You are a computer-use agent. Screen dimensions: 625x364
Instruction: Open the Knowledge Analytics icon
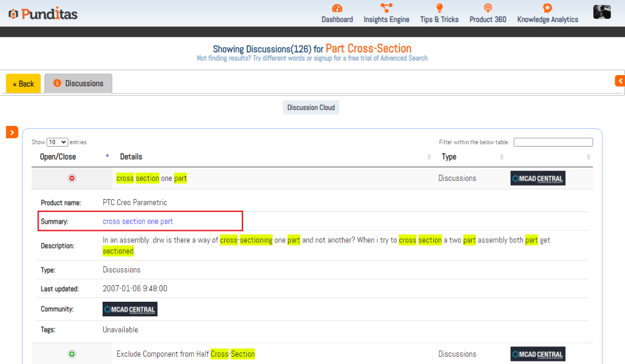(547, 8)
